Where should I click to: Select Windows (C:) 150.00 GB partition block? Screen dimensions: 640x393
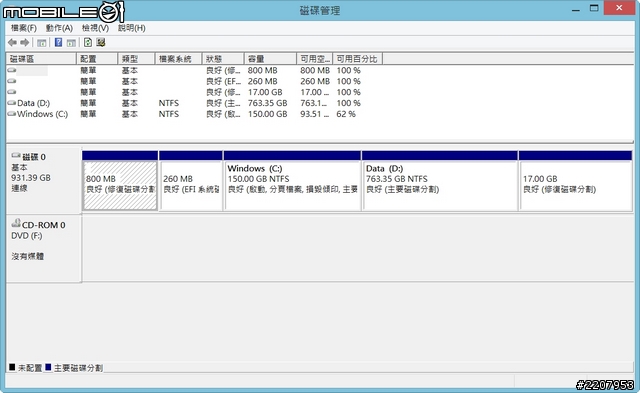coord(293,185)
